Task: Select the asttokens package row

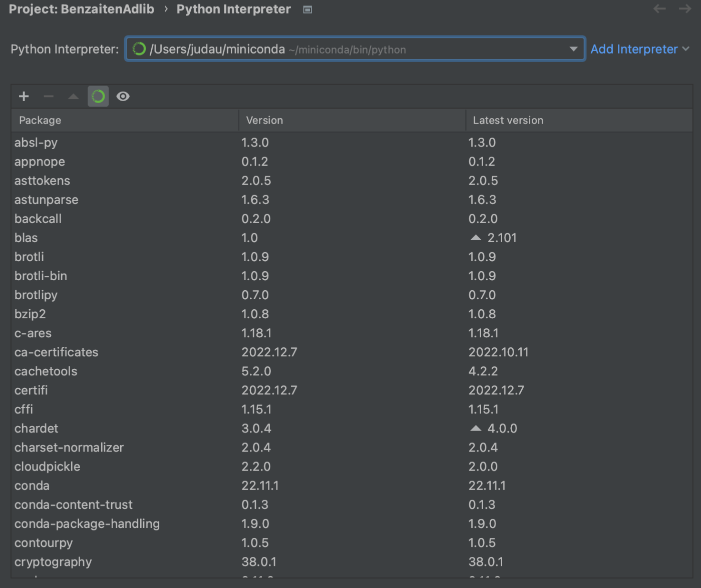Action: pyautogui.click(x=352, y=181)
